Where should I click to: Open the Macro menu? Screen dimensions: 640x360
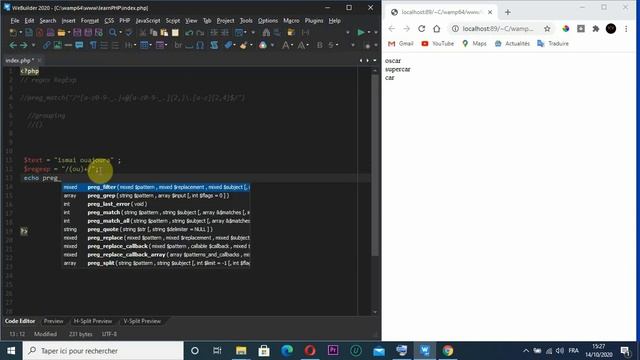[291, 20]
